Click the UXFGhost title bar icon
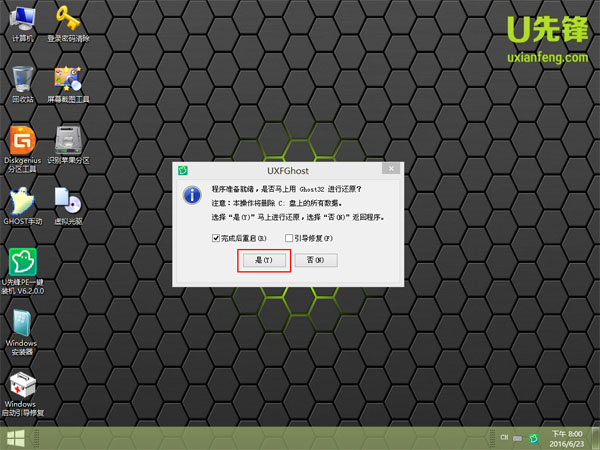The height and width of the screenshot is (450, 600). (183, 170)
